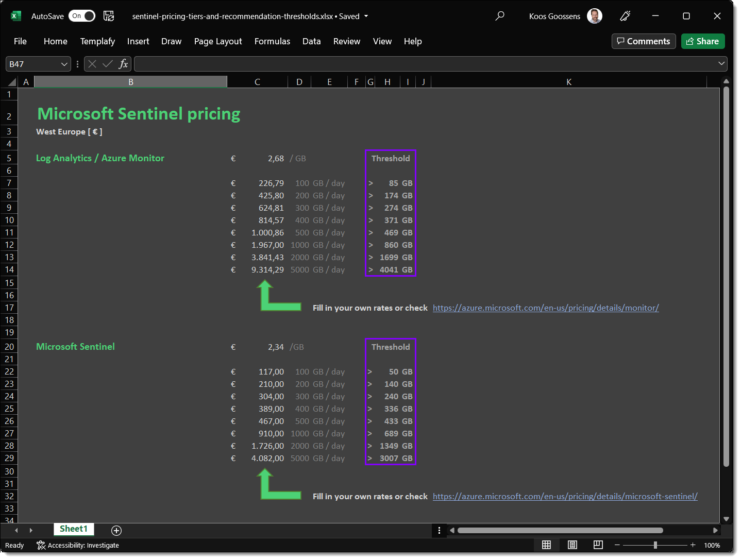
Task: Select the 2,34 per GB Sentinel cell
Action: 258,347
